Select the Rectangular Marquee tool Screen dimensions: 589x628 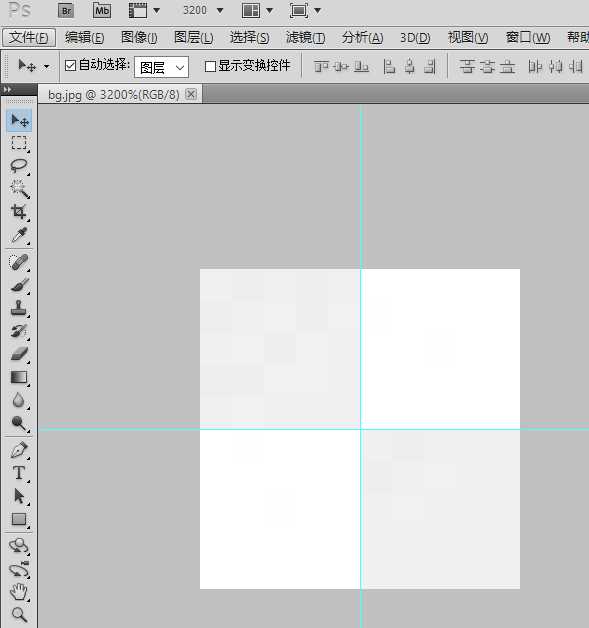click(x=19, y=143)
